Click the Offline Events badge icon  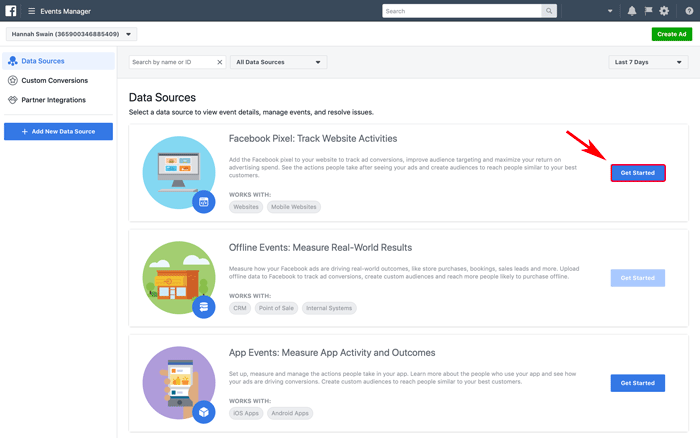click(x=204, y=307)
